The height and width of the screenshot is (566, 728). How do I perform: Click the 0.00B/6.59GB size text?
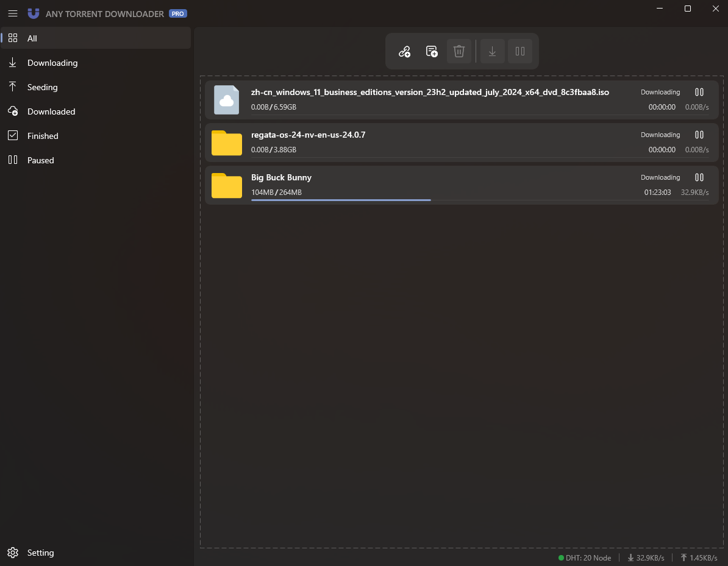click(x=274, y=107)
